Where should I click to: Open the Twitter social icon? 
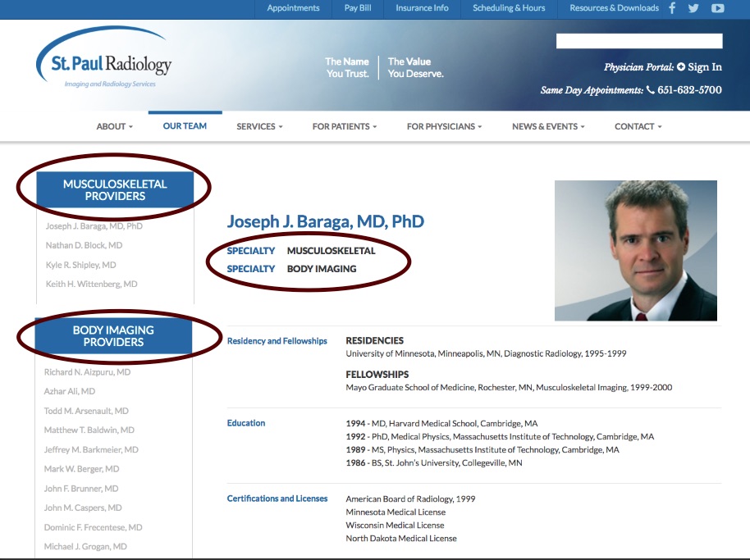pyautogui.click(x=693, y=8)
